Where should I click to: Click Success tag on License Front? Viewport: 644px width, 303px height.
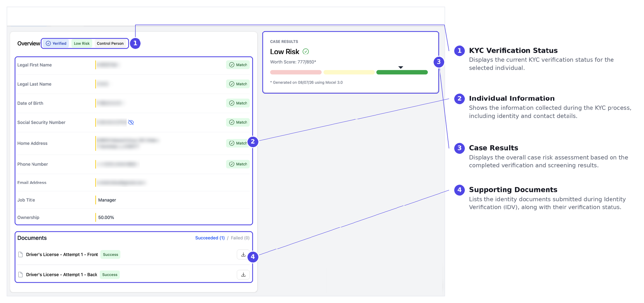(110, 255)
